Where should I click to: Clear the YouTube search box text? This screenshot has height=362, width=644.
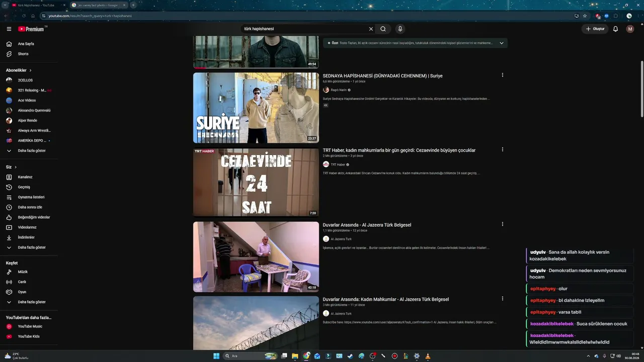[x=371, y=29]
